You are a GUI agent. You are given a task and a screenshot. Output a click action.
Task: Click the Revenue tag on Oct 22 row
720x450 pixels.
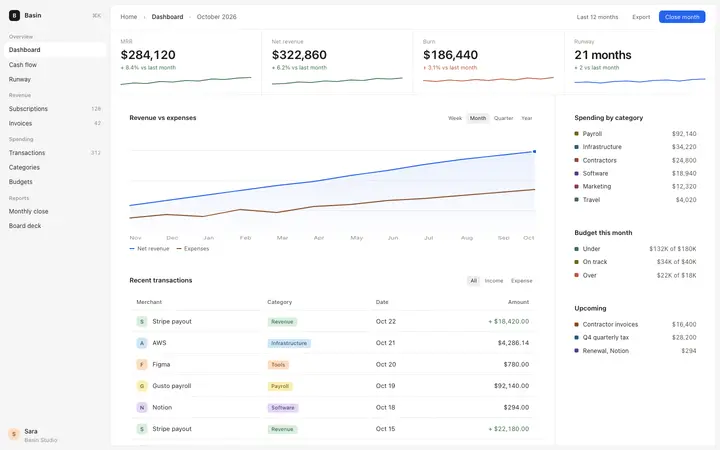282,322
